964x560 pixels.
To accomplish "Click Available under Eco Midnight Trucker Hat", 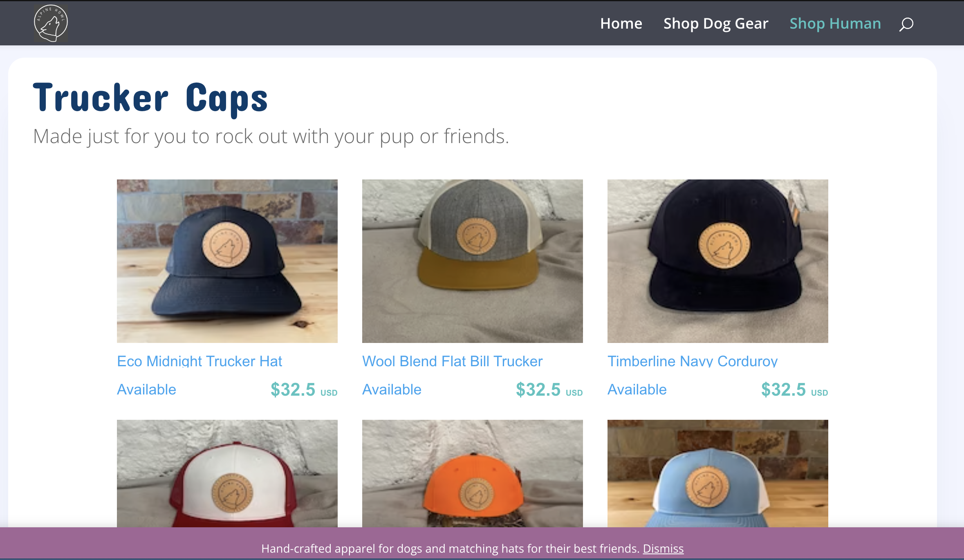I will pos(146,390).
